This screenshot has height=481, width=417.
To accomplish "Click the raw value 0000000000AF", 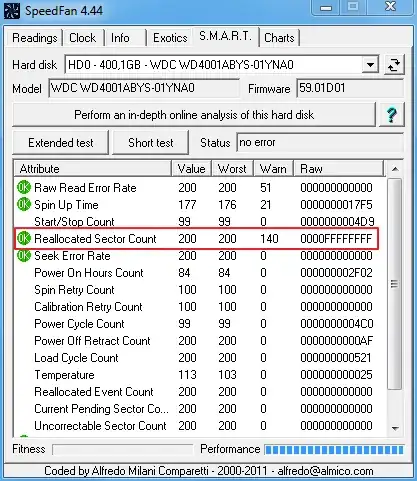I will 336,341.
